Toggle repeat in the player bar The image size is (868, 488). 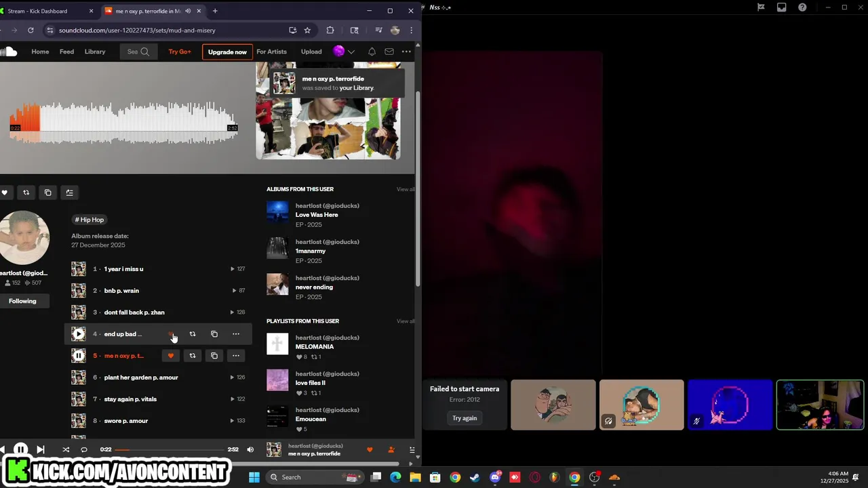(x=84, y=449)
